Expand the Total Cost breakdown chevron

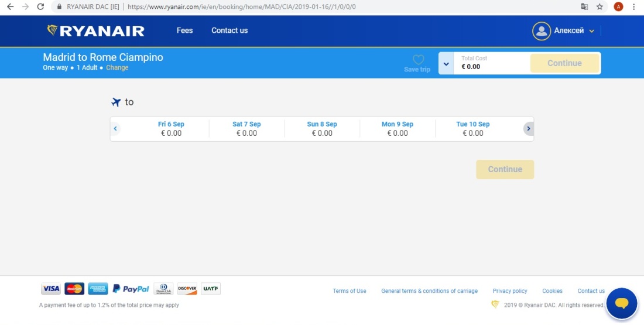(446, 63)
